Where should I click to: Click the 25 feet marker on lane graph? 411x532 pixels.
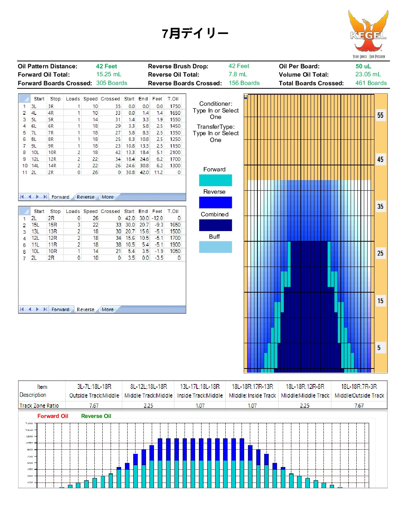pyautogui.click(x=380, y=253)
